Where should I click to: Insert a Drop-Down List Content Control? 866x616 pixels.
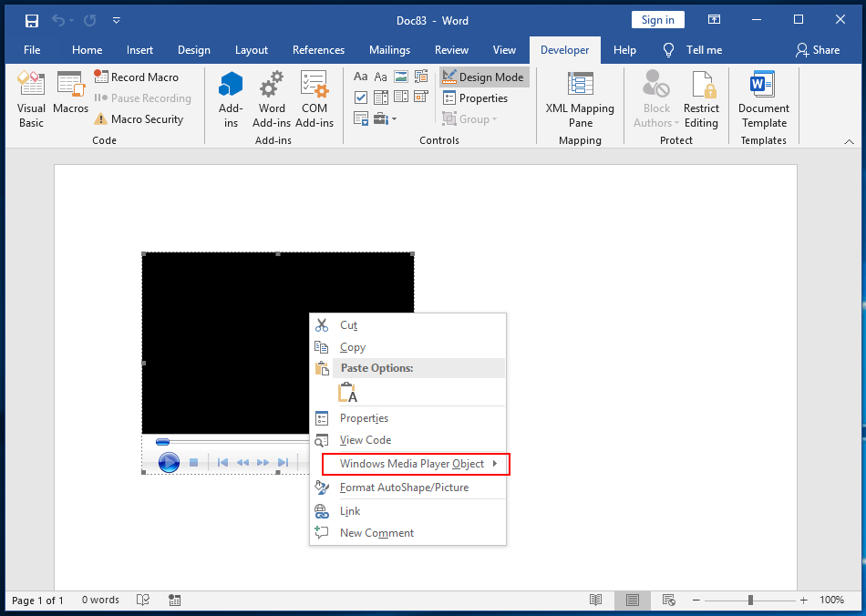point(399,97)
